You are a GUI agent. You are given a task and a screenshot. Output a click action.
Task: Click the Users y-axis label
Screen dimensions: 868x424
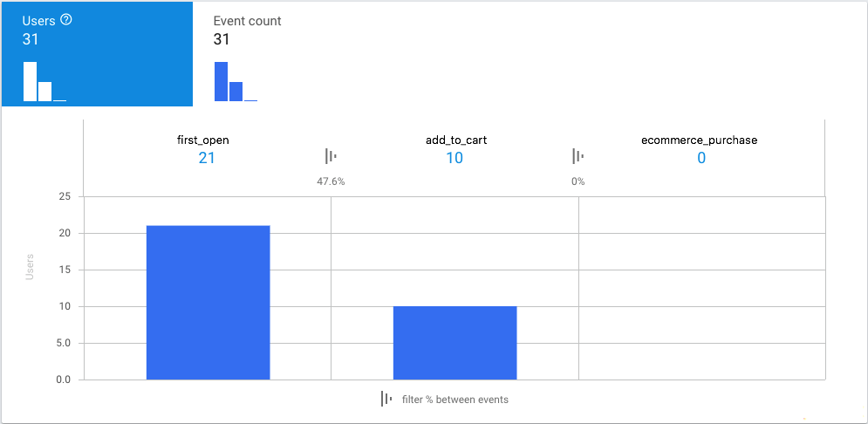tap(30, 266)
